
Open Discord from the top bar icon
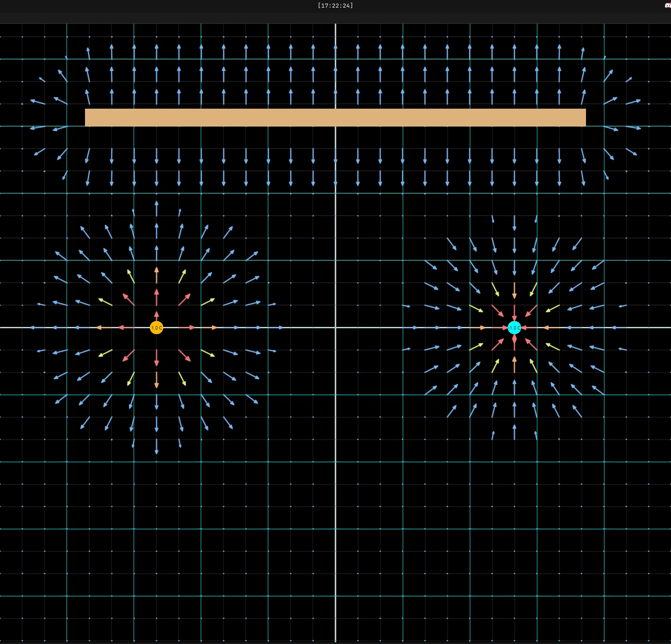[x=668, y=5]
